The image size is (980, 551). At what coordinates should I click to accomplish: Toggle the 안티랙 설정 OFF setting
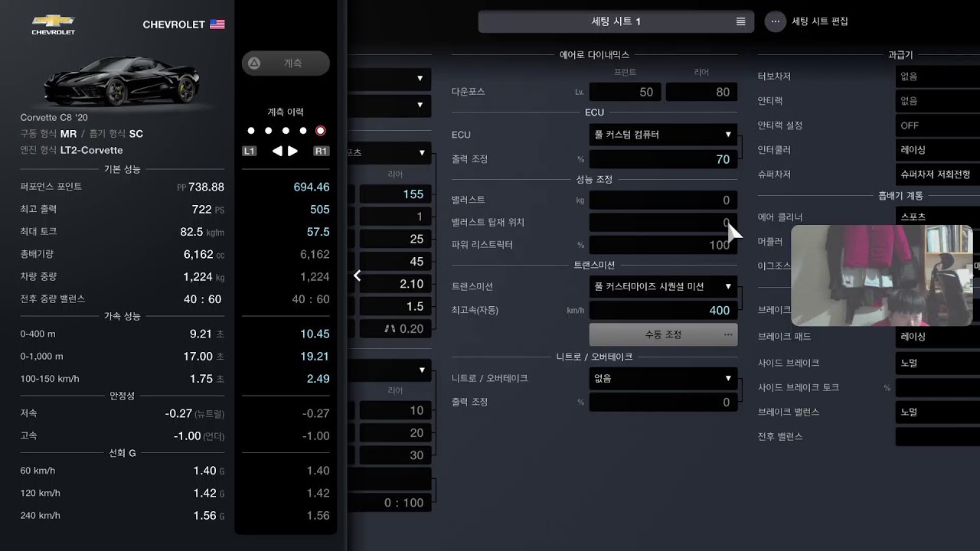[937, 126]
